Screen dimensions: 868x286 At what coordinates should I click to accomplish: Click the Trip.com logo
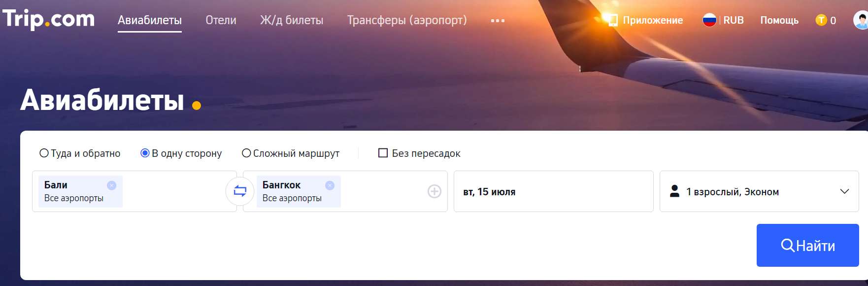[x=48, y=19]
